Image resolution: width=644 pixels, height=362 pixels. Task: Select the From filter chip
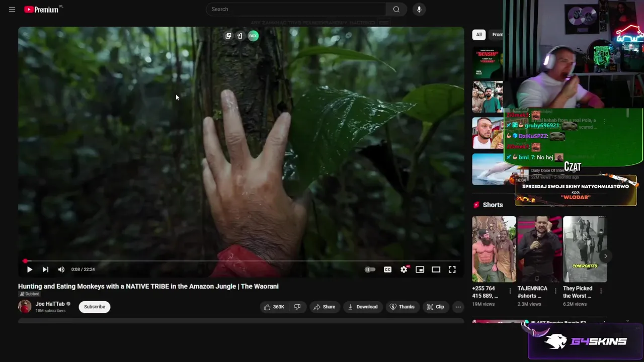coord(496,34)
